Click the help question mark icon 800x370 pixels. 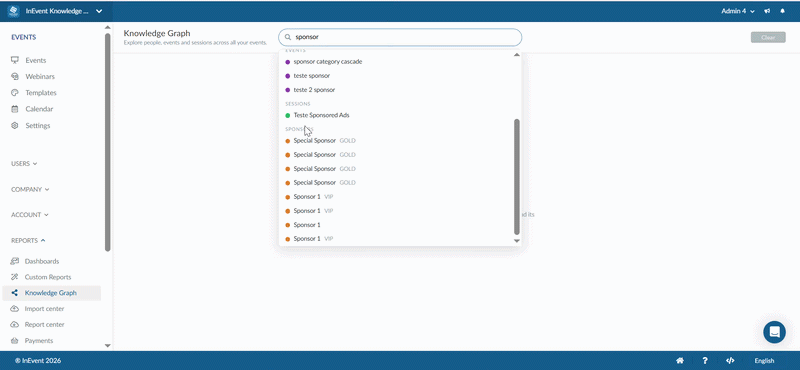[x=705, y=361]
